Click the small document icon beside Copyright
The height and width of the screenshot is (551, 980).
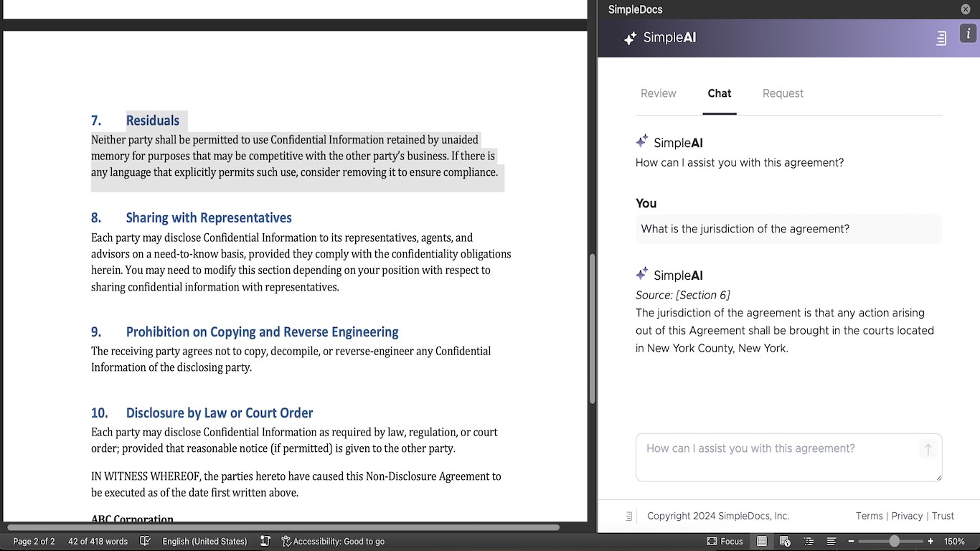[x=628, y=516]
